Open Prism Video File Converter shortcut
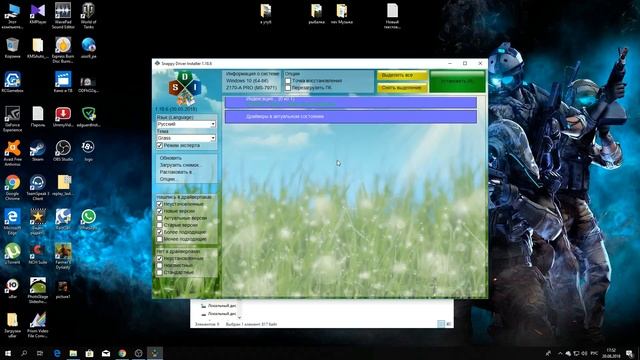The height and width of the screenshot is (360, 640). [38, 324]
